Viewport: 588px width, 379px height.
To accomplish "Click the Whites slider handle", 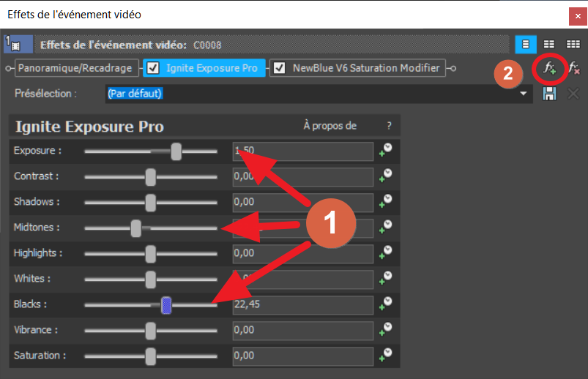I will click(x=151, y=279).
